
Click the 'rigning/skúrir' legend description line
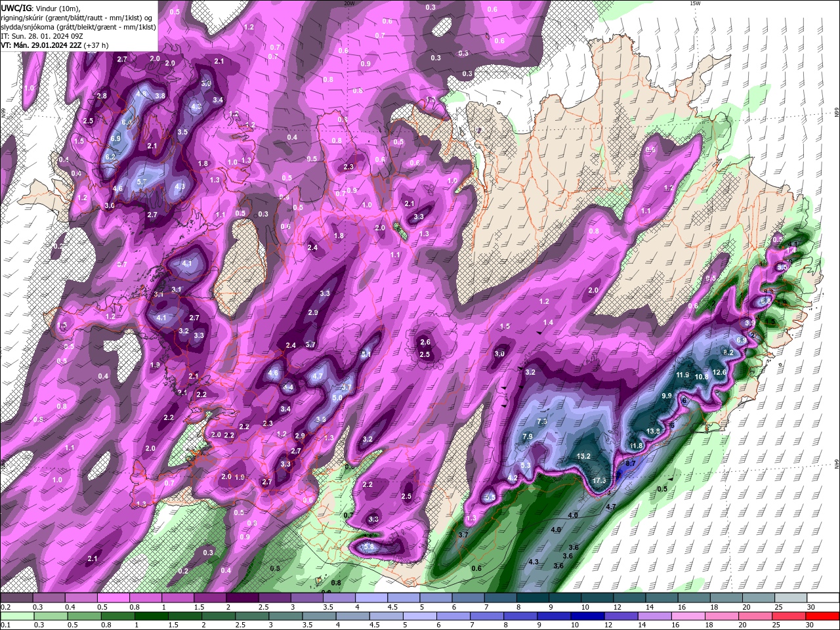(76, 18)
